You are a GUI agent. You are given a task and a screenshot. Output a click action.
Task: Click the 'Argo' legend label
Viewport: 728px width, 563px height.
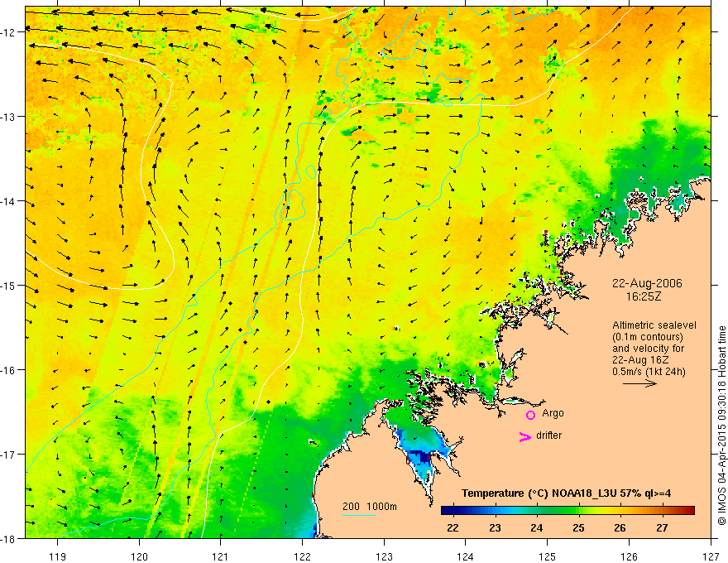[x=553, y=413]
